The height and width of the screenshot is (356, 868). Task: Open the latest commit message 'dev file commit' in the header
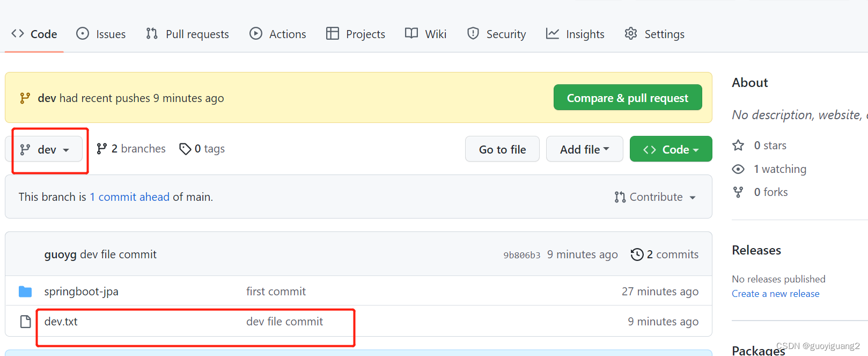[118, 255]
